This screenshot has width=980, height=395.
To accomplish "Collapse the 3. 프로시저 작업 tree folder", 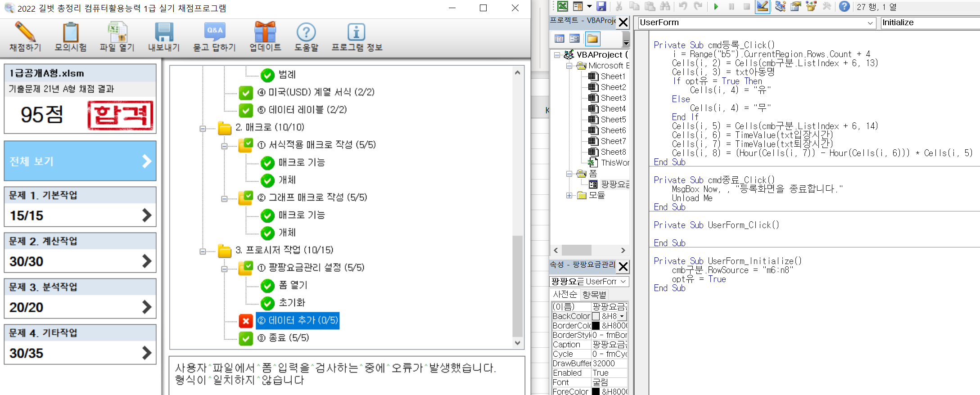I will (203, 251).
